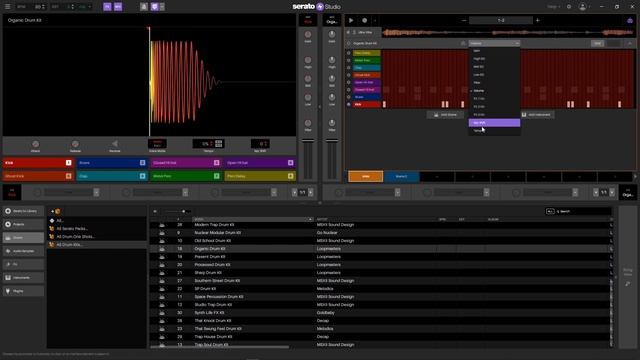The image size is (640, 360).
Task: Click the Kick channel Low EQ knob
Action: (308, 97)
